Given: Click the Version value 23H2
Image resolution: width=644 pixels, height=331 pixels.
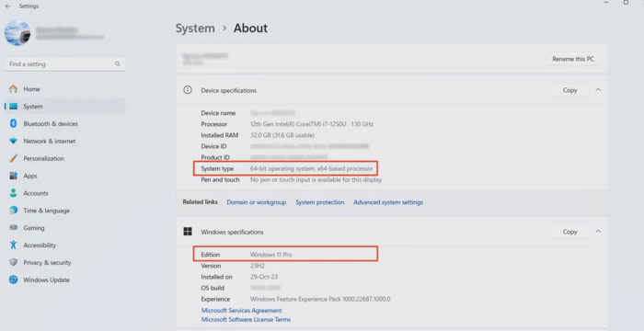Looking at the screenshot, I should coord(257,266).
